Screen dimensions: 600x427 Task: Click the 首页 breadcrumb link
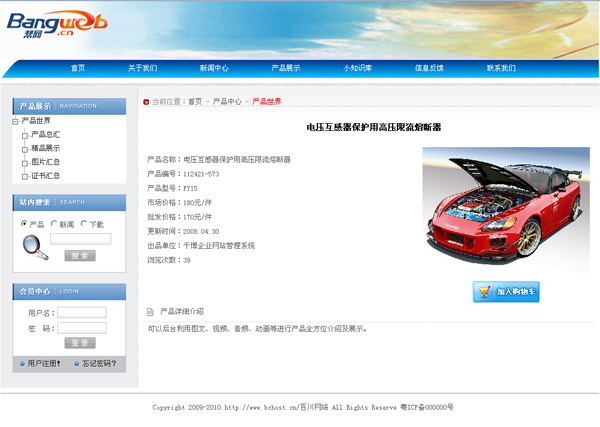(195, 102)
